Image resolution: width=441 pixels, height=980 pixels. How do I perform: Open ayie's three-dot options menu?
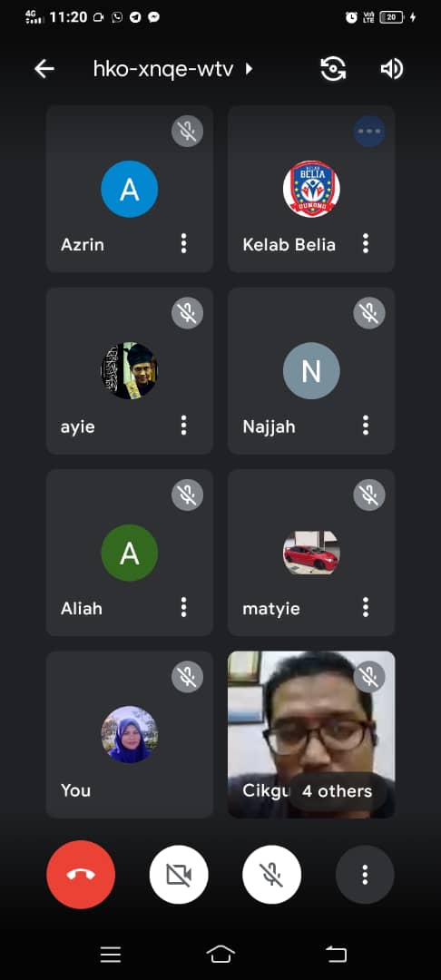pos(183,425)
